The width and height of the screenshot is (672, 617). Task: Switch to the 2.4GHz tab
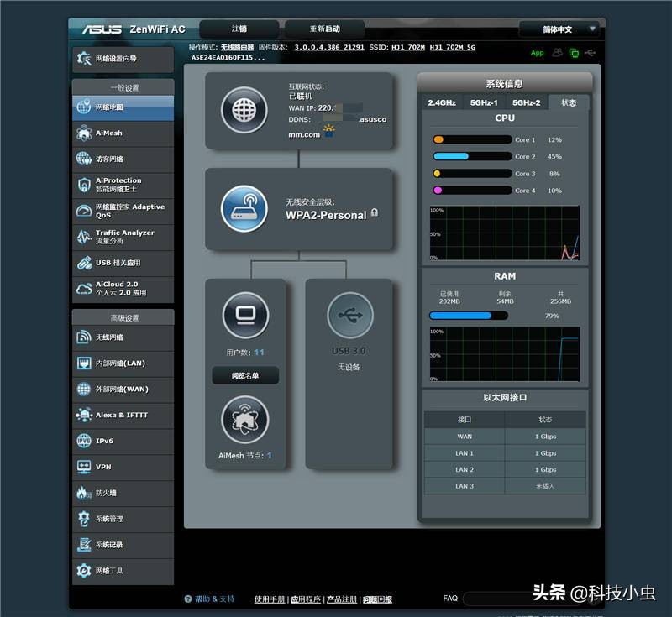tap(442, 102)
